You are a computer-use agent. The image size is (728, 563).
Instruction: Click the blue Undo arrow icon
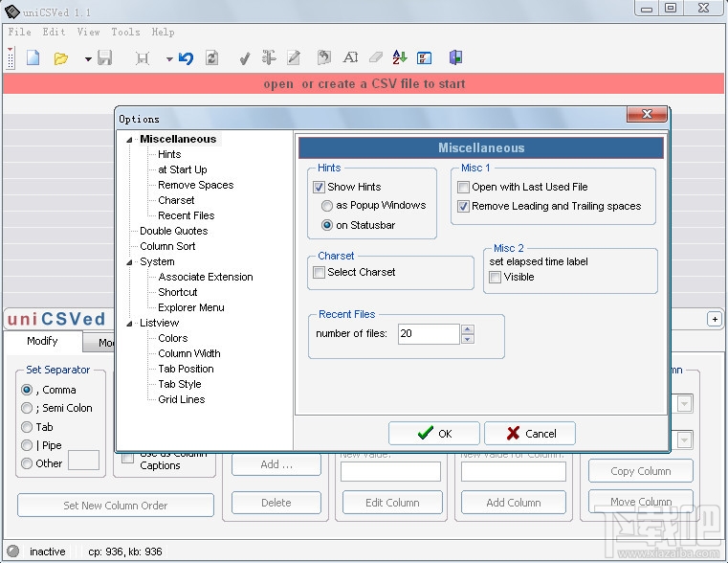(186, 58)
